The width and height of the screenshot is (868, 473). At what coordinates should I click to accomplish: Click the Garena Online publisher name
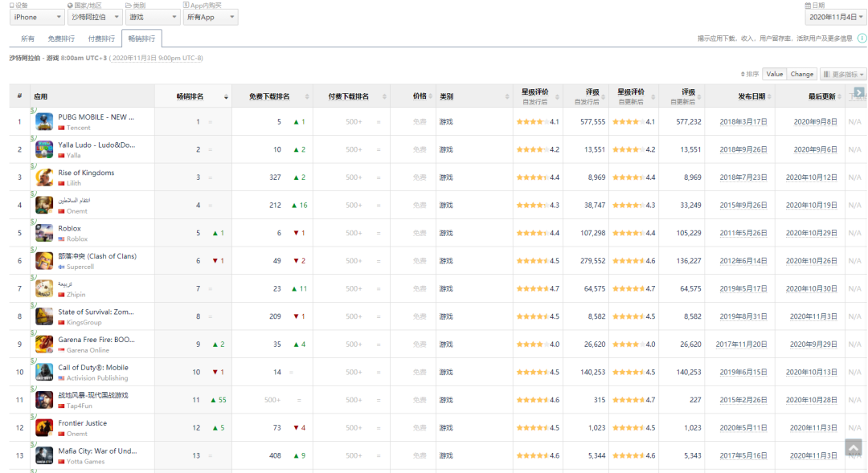[x=88, y=350]
